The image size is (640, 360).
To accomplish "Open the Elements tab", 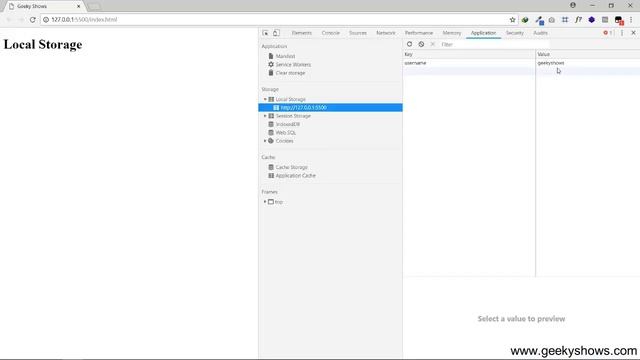I will coord(302,33).
